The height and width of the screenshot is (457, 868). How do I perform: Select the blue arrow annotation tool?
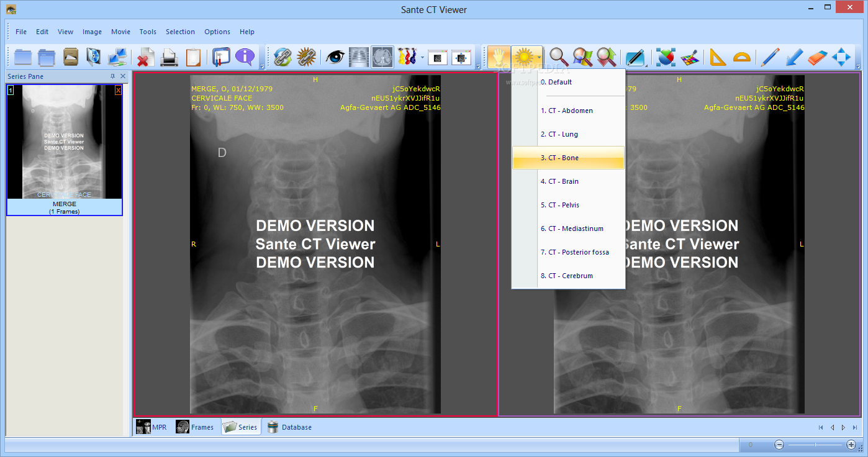point(793,57)
